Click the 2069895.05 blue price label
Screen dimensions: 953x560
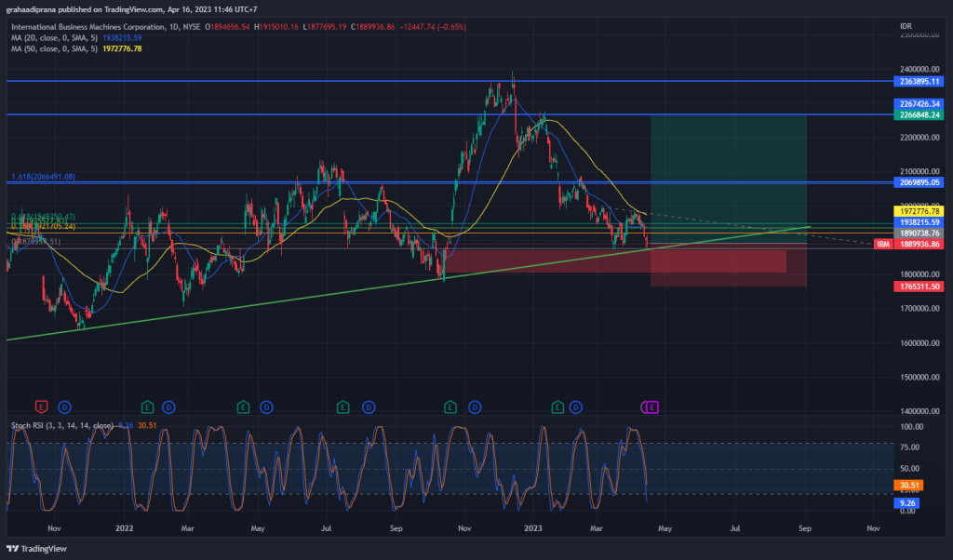coord(919,182)
